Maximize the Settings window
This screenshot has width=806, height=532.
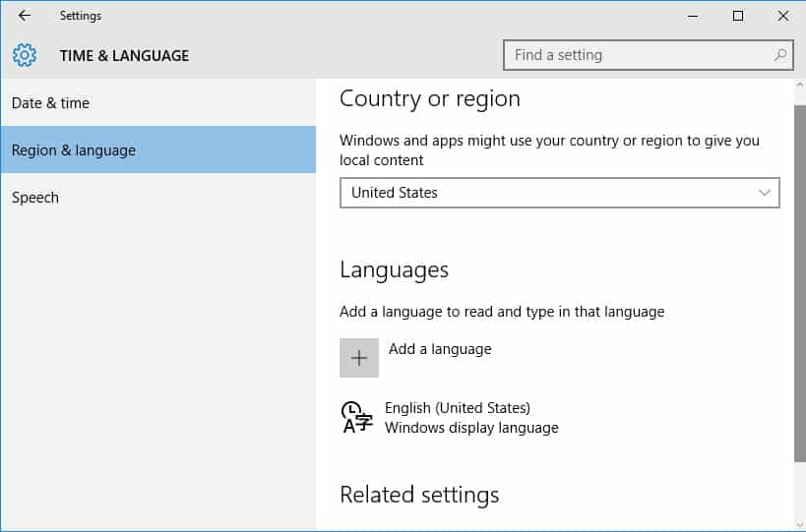click(738, 16)
